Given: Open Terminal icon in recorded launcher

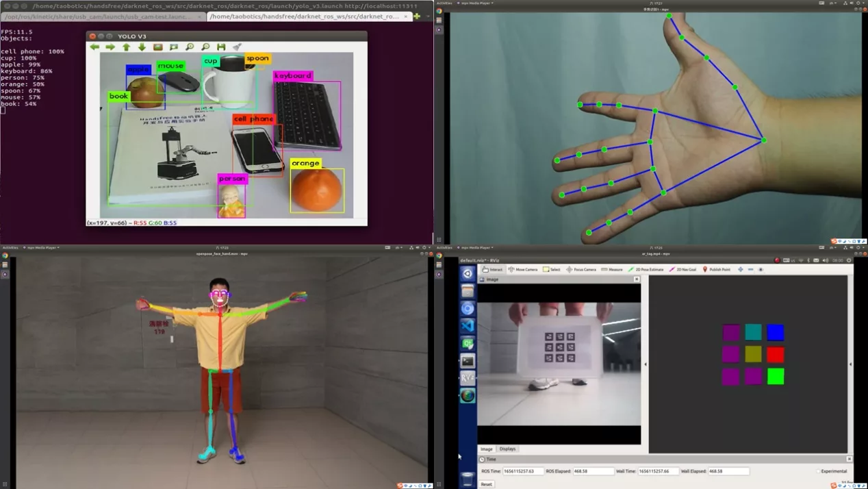Looking at the screenshot, I should tap(468, 361).
